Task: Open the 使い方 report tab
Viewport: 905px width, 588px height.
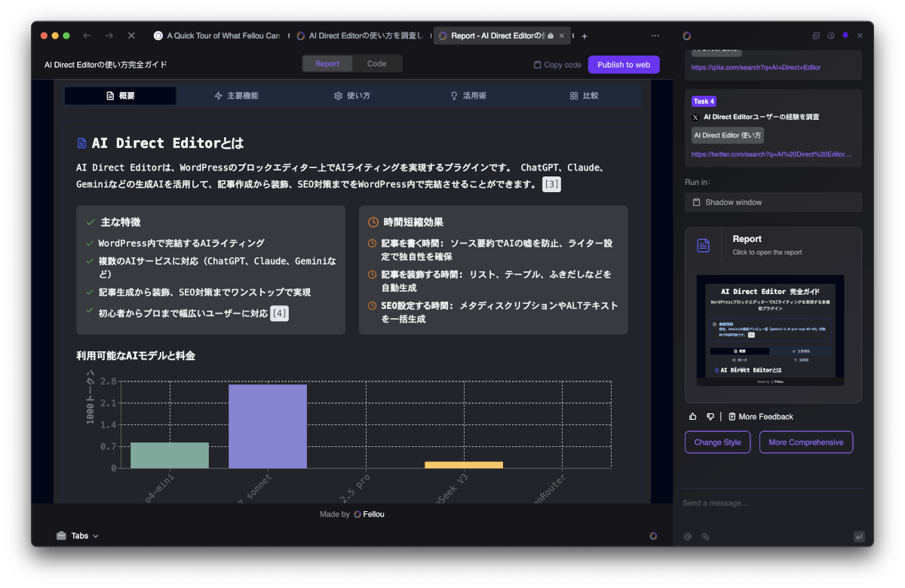Action: tap(352, 96)
